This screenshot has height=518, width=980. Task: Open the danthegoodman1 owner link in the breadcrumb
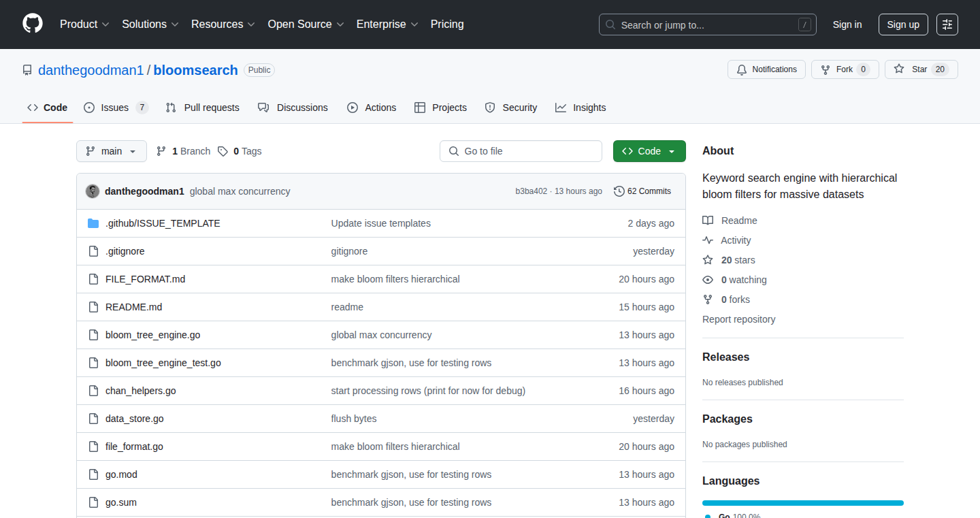(x=91, y=70)
